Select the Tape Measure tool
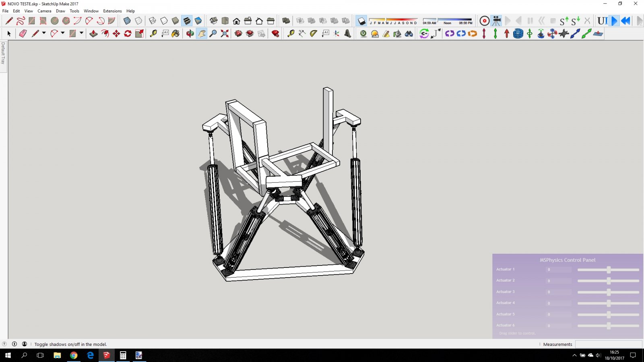The height and width of the screenshot is (362, 644). click(x=153, y=34)
